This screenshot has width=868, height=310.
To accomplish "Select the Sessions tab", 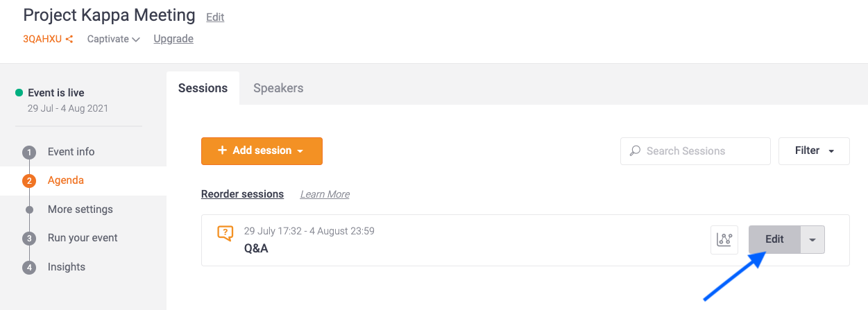I will pos(203,88).
